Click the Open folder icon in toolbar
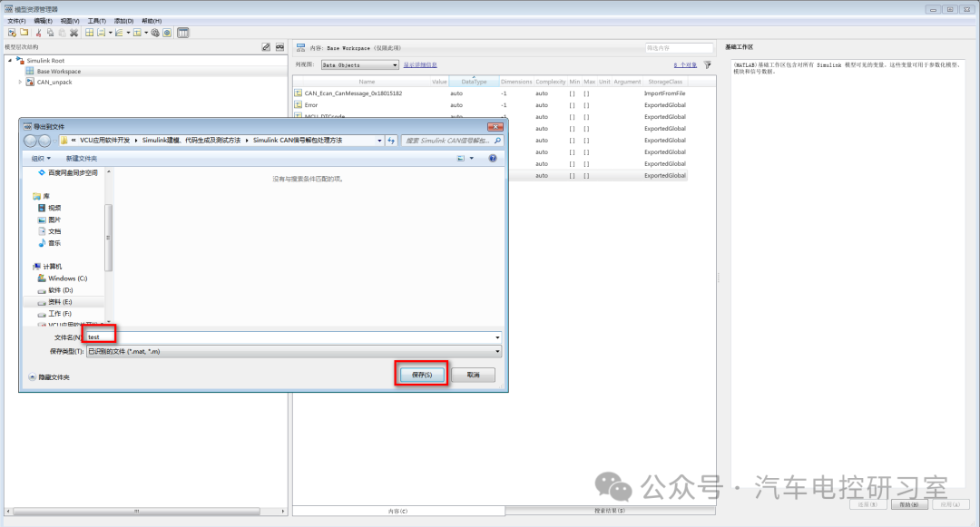980x527 pixels. (x=24, y=33)
